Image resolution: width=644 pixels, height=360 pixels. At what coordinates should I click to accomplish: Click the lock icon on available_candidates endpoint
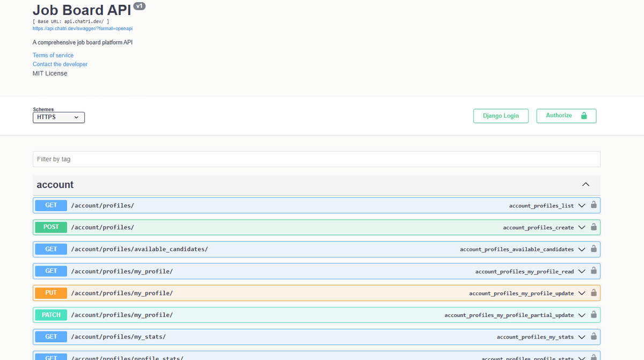594,249
